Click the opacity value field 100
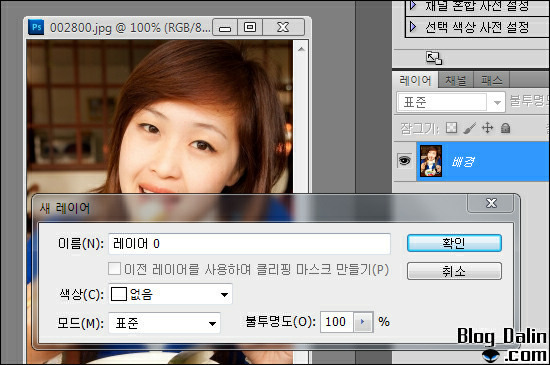The width and height of the screenshot is (550, 365). 336,322
